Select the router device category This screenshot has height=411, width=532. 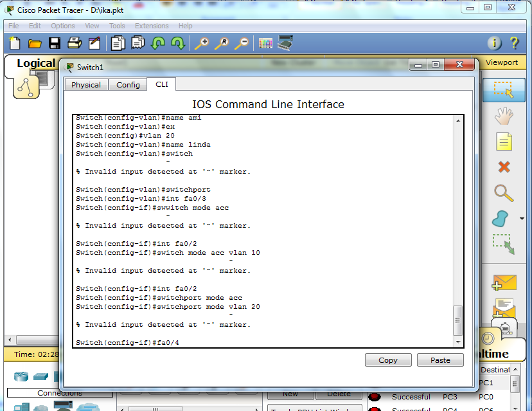[x=21, y=376]
